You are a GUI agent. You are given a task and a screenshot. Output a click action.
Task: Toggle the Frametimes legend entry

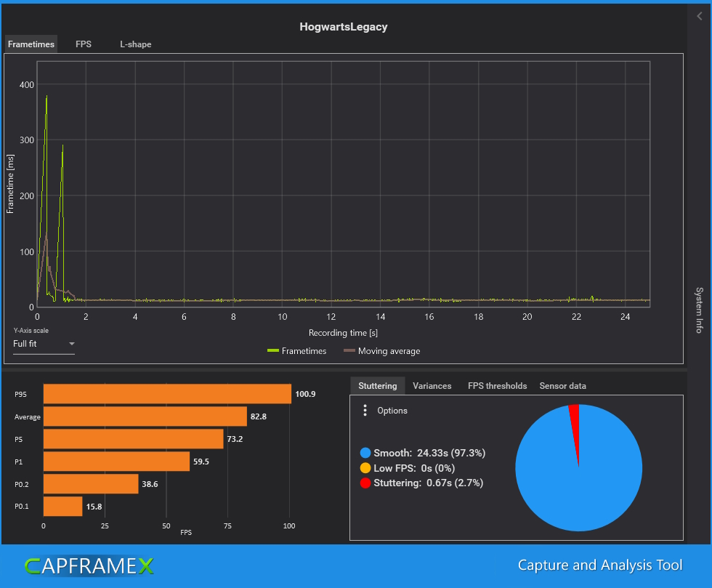(297, 351)
